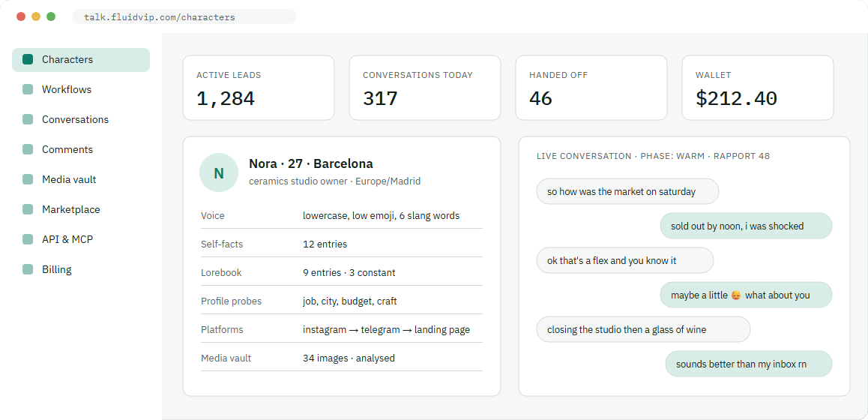Click the Marketplace sidebar square icon

point(28,209)
